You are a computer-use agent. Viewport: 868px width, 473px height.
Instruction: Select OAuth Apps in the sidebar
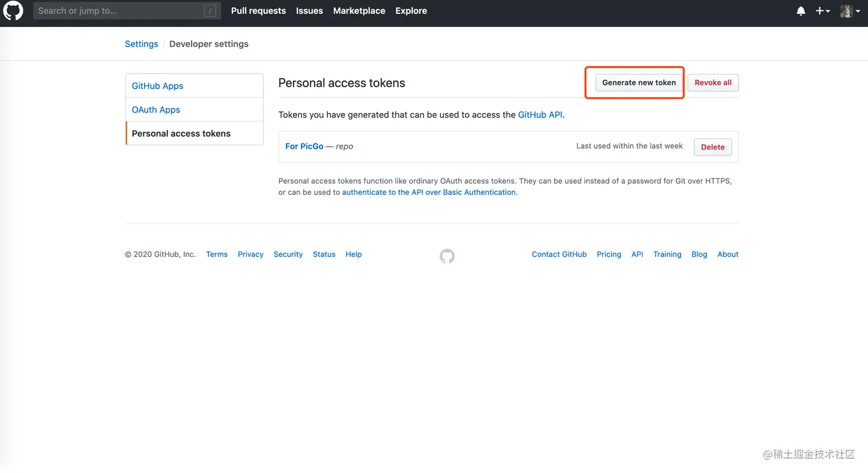point(156,110)
